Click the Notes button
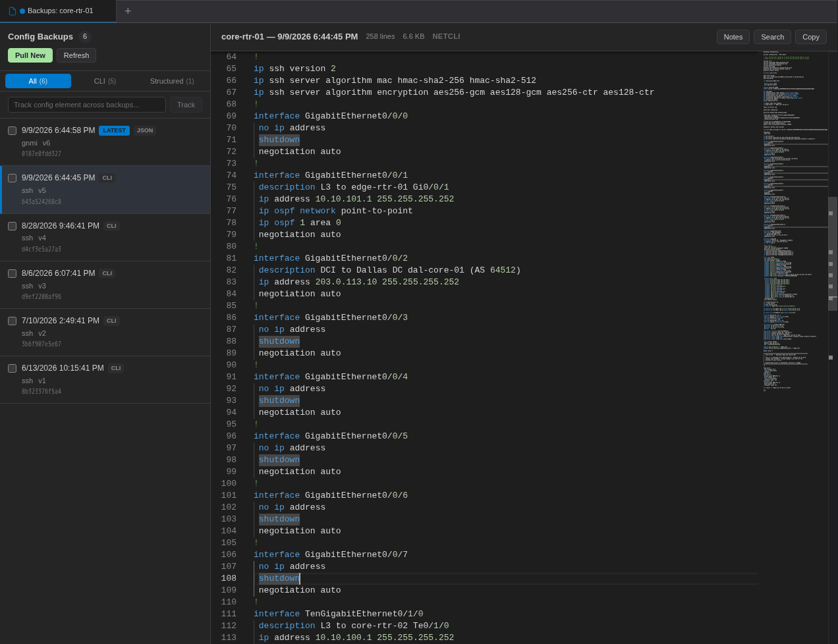Screen dimensions: 838x644 pos(733,37)
